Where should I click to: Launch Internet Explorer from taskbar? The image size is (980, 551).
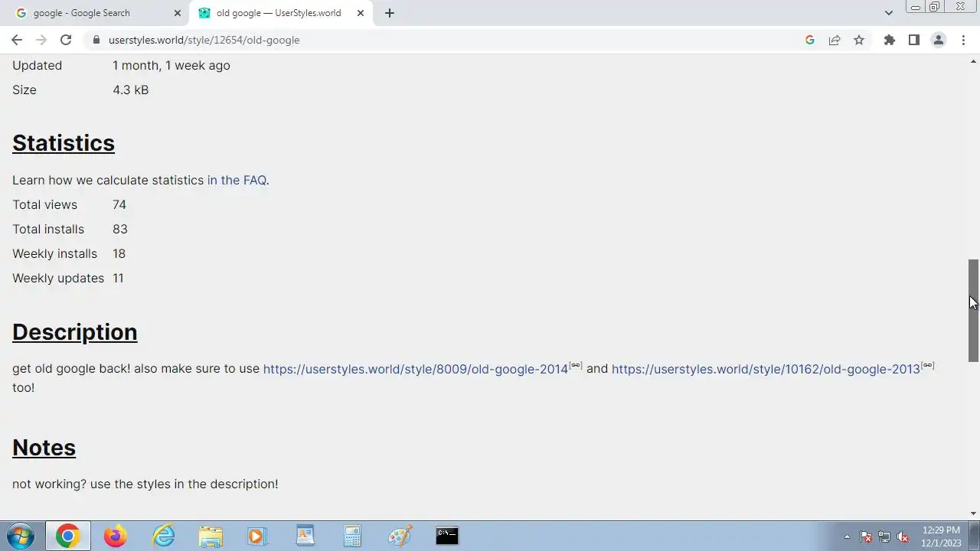[x=163, y=536]
